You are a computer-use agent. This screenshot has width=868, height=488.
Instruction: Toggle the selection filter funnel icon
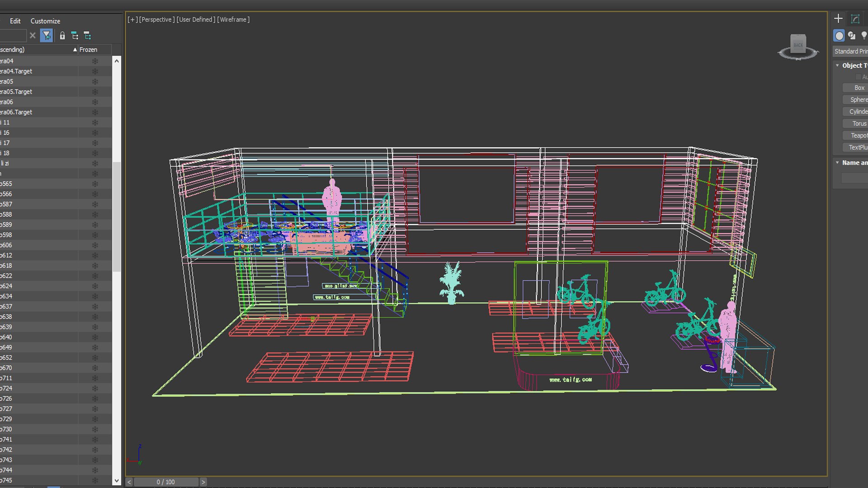(x=46, y=35)
